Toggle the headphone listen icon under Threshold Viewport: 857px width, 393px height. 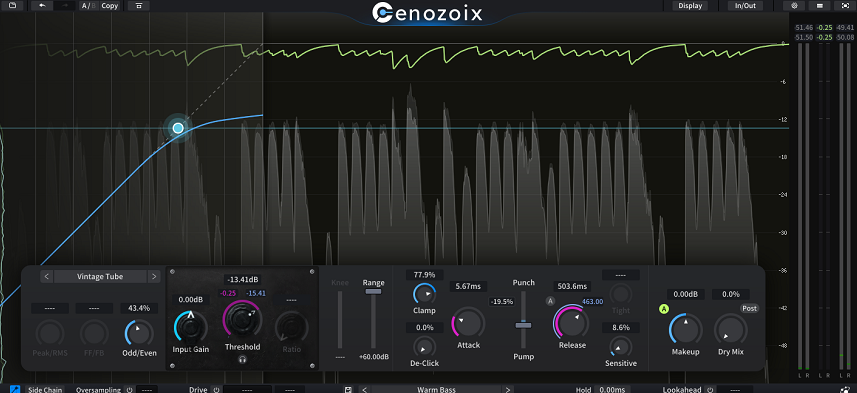(x=243, y=359)
